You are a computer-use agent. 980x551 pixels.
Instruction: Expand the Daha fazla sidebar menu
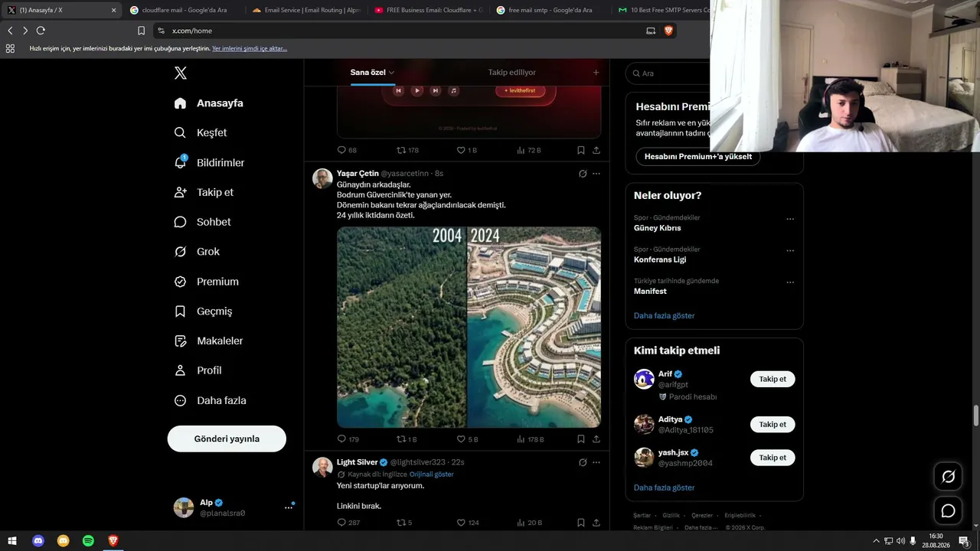pyautogui.click(x=210, y=400)
